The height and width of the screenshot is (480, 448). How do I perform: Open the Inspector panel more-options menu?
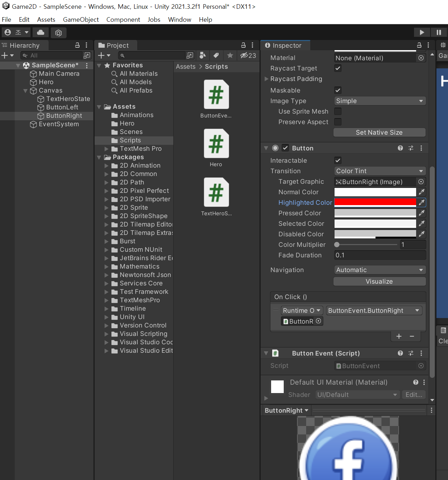[428, 45]
